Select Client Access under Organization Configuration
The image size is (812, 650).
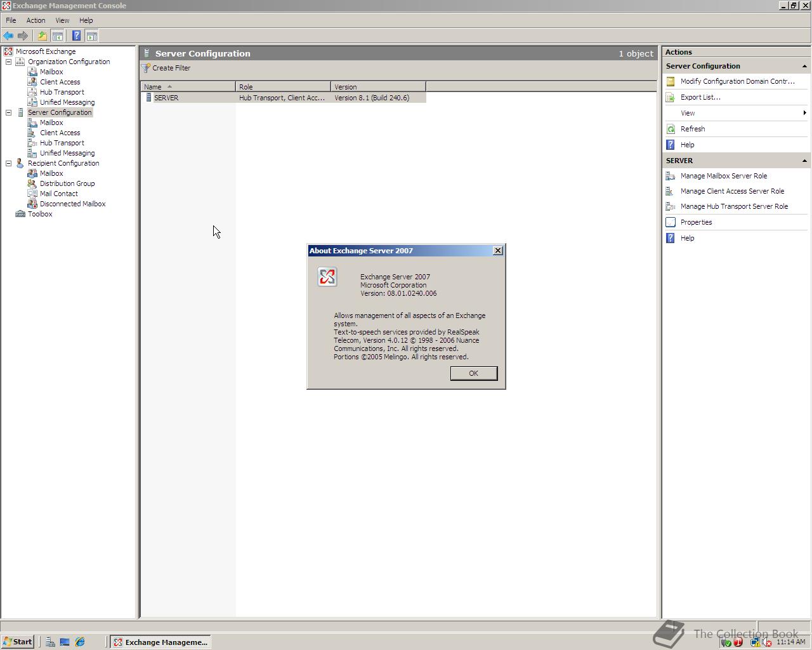coord(60,82)
